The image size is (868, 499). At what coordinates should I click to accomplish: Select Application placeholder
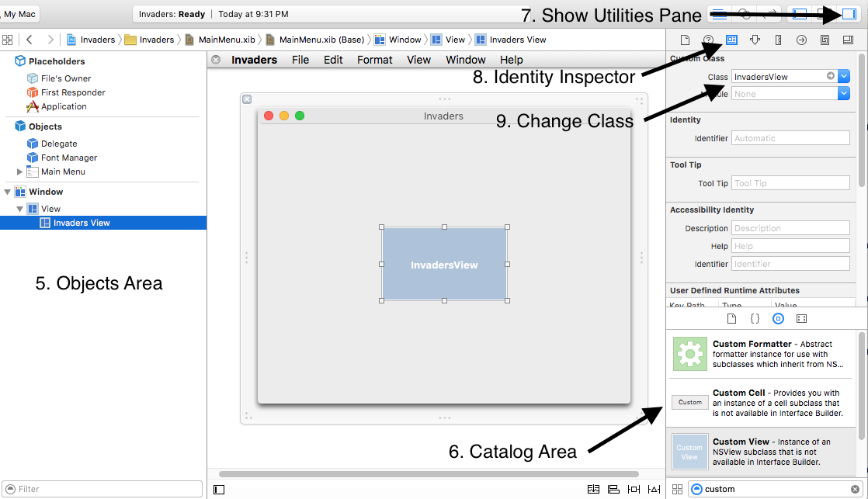click(57, 106)
